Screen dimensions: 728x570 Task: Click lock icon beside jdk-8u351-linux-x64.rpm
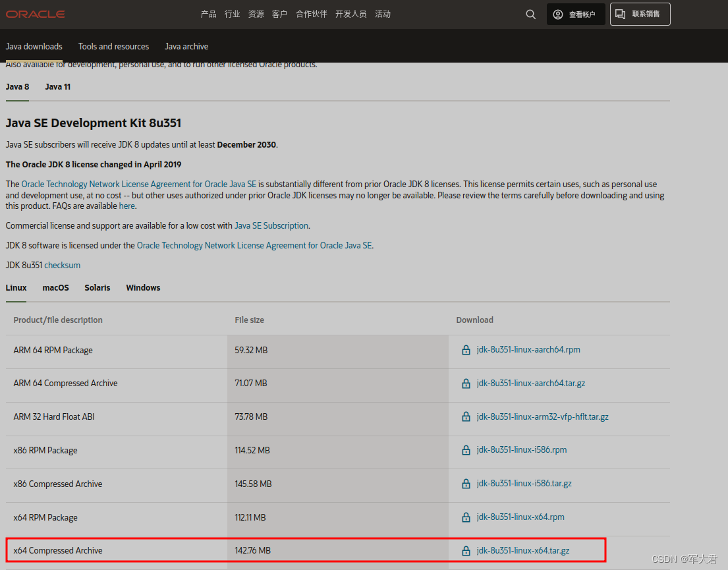466,517
